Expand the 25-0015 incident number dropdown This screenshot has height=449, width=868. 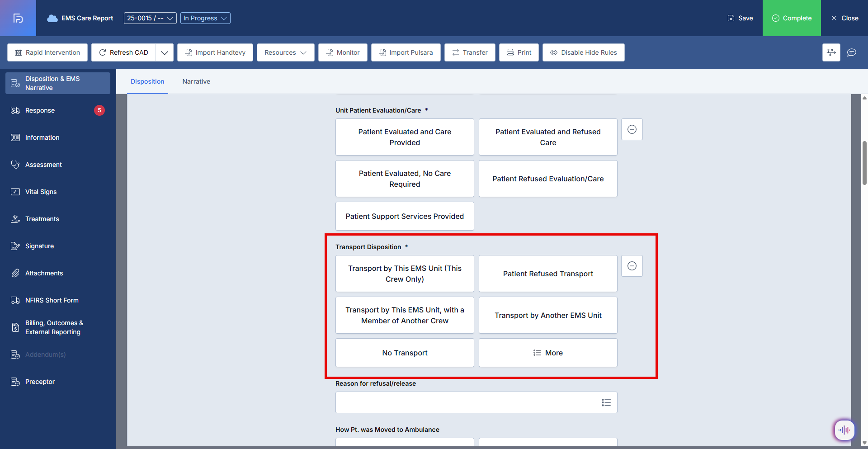point(150,18)
